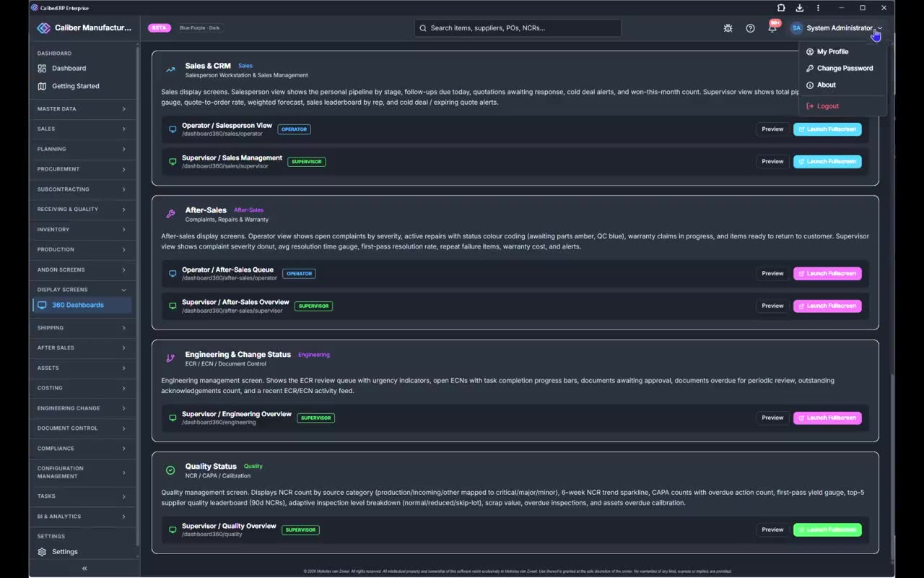Click the Change Password key icon
This screenshot has height=578, width=924.
810,69
